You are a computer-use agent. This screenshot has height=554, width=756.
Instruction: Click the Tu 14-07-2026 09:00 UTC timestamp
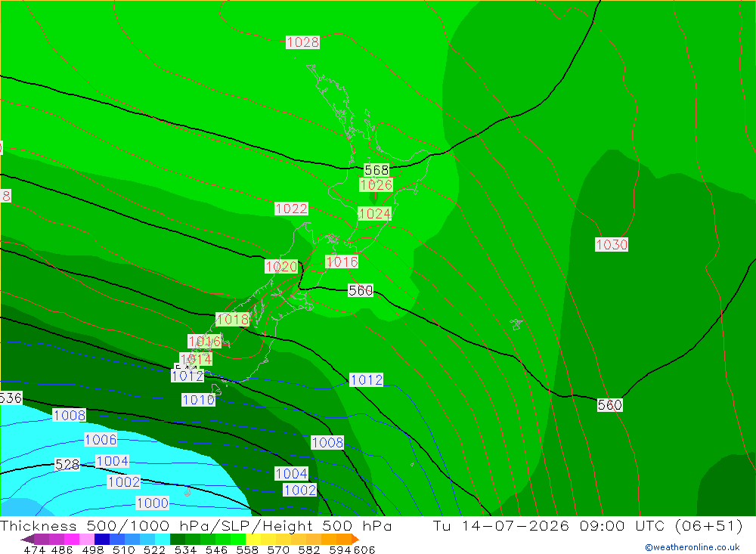tap(587, 526)
